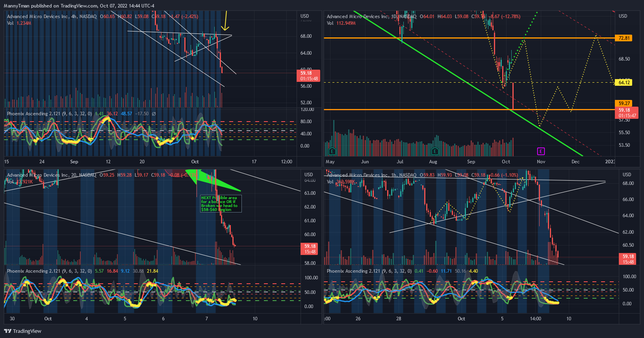Click the Vol 112.949M legend in daily chart
The width and height of the screenshot is (644, 338).
pyautogui.click(x=341, y=23)
